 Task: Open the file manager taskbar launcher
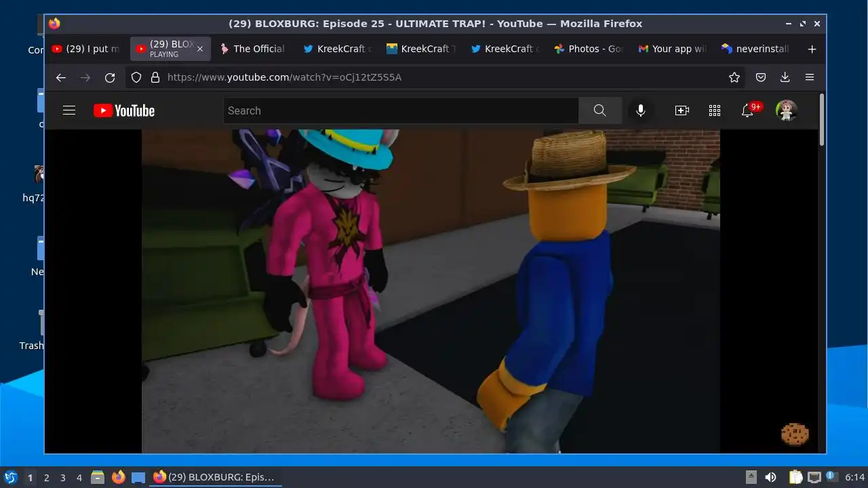click(x=98, y=477)
